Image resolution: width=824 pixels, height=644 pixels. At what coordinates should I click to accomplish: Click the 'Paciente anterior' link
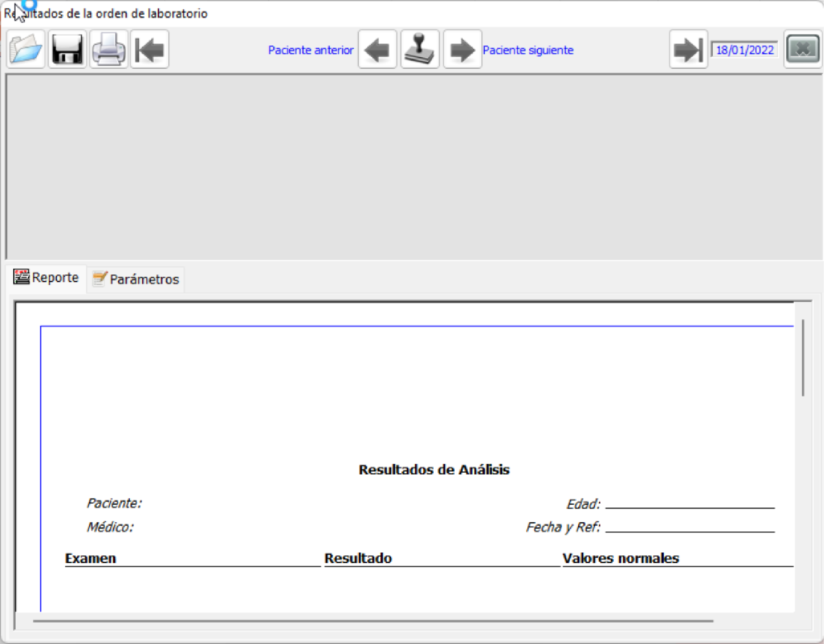point(311,50)
